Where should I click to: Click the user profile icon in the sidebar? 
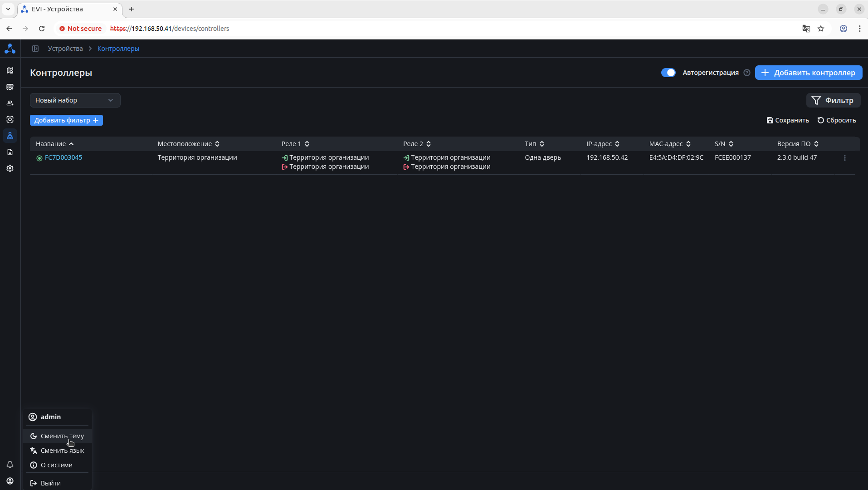(x=10, y=481)
